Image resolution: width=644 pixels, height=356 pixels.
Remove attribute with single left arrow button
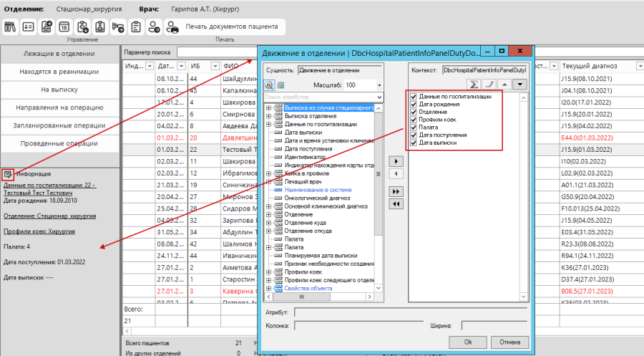pyautogui.click(x=396, y=174)
